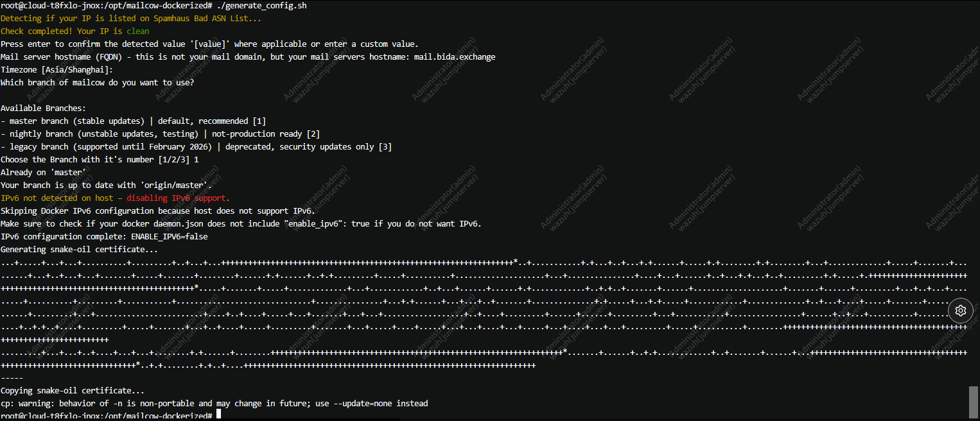
Task: Click 'Copying snake-oil certificate...' line
Action: click(x=73, y=390)
